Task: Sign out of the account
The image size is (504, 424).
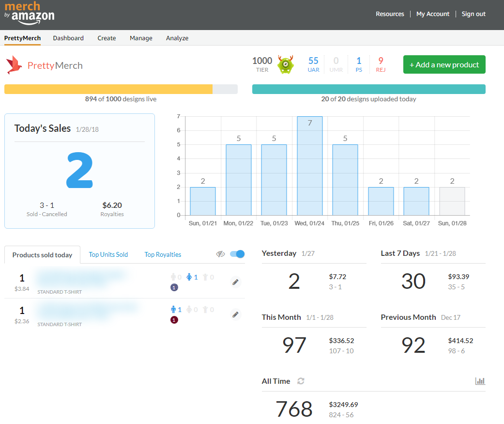Action: coord(473,14)
